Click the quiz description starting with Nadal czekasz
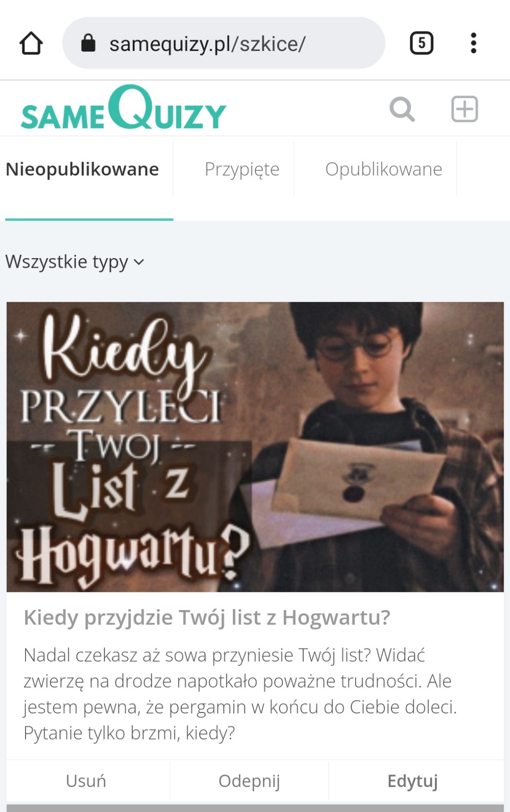510x812 pixels. click(x=241, y=694)
